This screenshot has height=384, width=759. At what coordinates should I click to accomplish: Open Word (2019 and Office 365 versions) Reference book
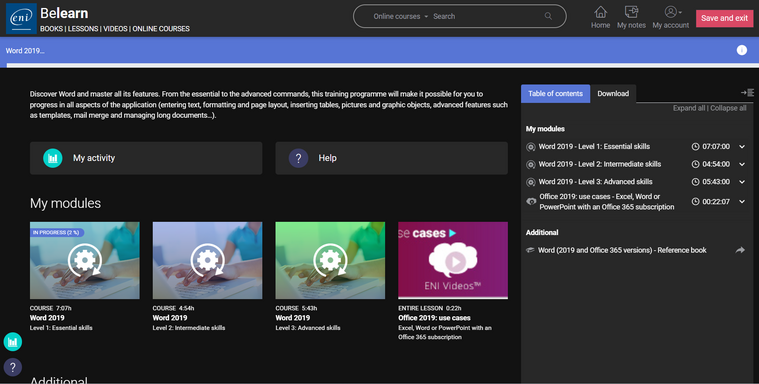[x=622, y=250]
